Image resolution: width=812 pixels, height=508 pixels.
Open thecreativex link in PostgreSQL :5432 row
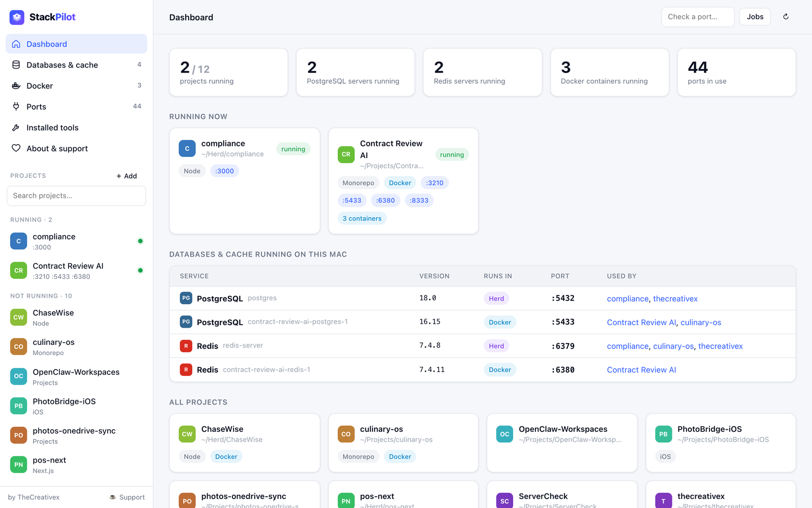675,299
